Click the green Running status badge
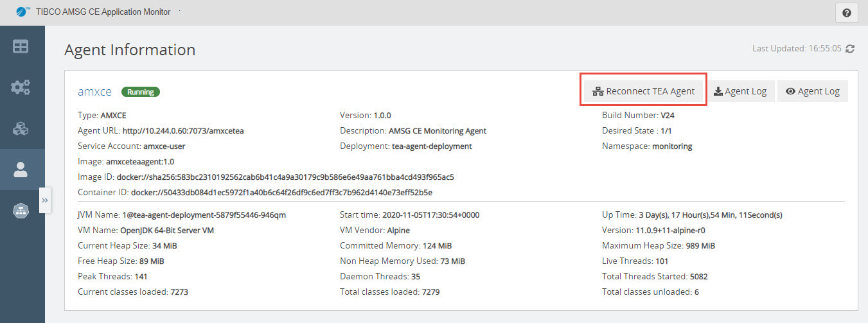Viewport: 868px width, 323px height. [x=141, y=92]
